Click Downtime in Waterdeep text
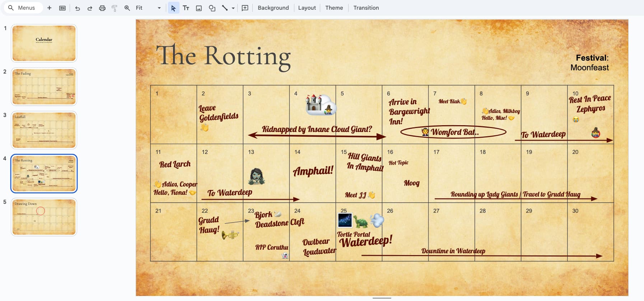This screenshot has height=301, width=644. [x=453, y=251]
